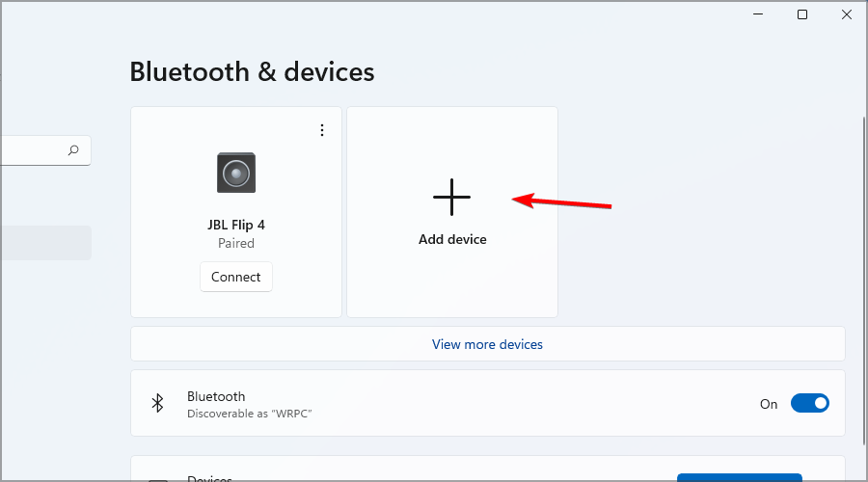Open the JBL Flip 4 three-dot menu
Screen dimensions: 868x482
pos(322,130)
